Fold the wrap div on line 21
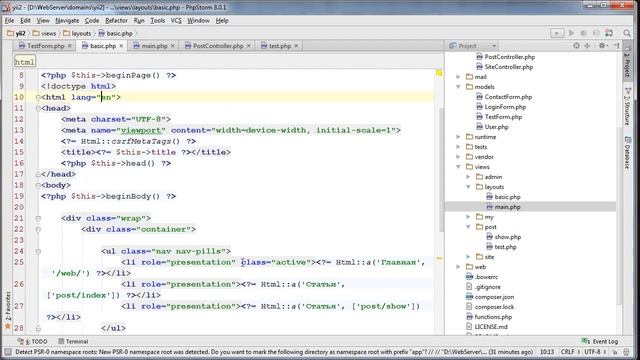640x360 pixels. pos(38,218)
